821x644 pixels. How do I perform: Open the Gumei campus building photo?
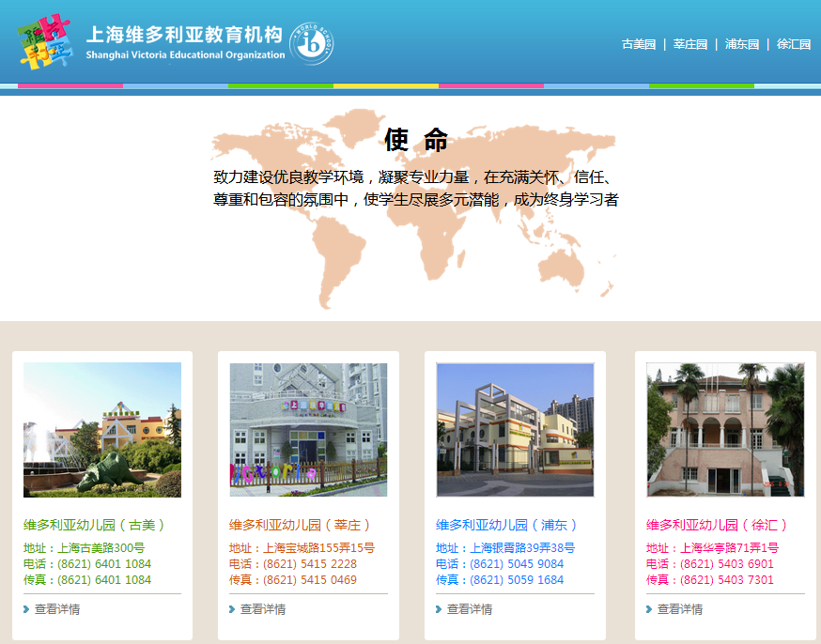[102, 430]
